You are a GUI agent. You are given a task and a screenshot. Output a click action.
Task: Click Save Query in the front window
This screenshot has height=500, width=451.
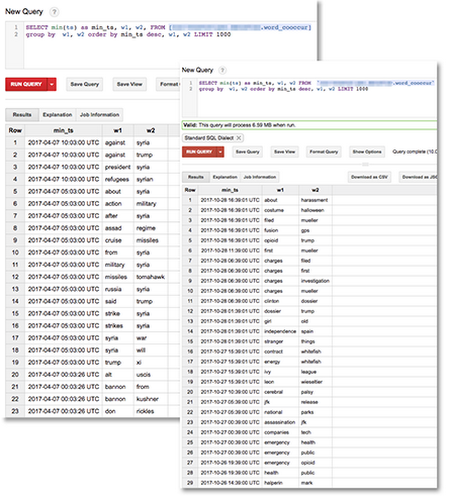click(x=247, y=152)
